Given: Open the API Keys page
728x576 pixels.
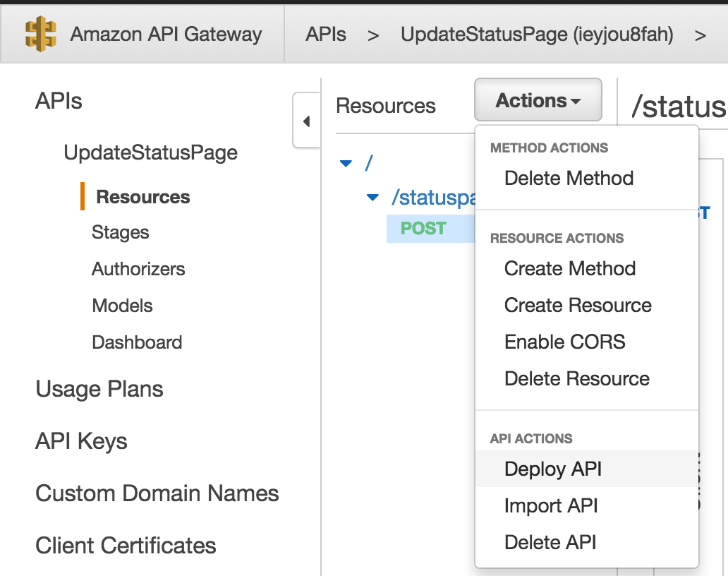Looking at the screenshot, I should [81, 441].
